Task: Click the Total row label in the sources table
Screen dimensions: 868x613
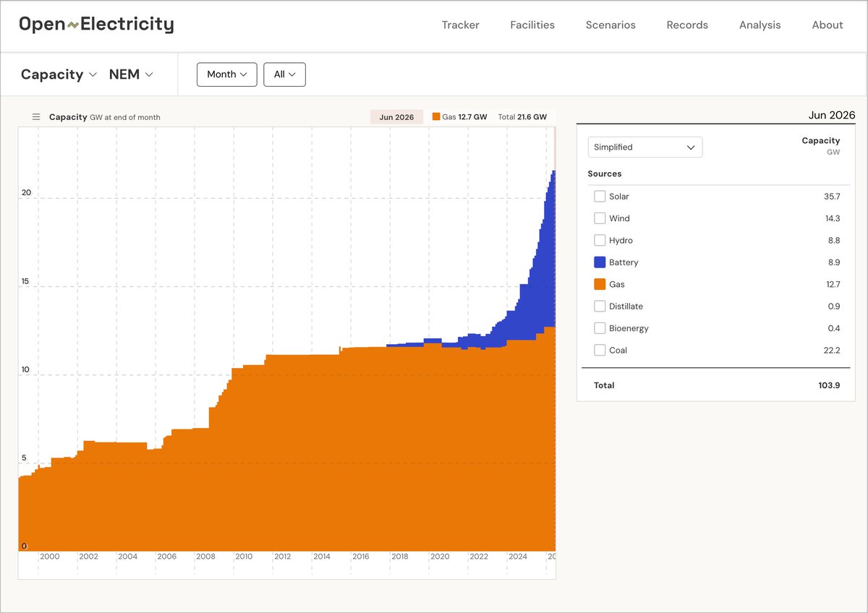Action: click(604, 385)
